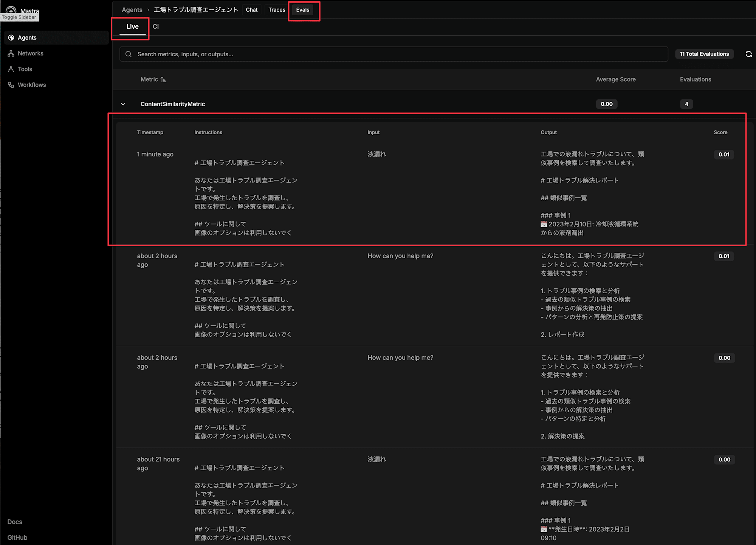Select the Evals tab
756x545 pixels.
point(303,9)
